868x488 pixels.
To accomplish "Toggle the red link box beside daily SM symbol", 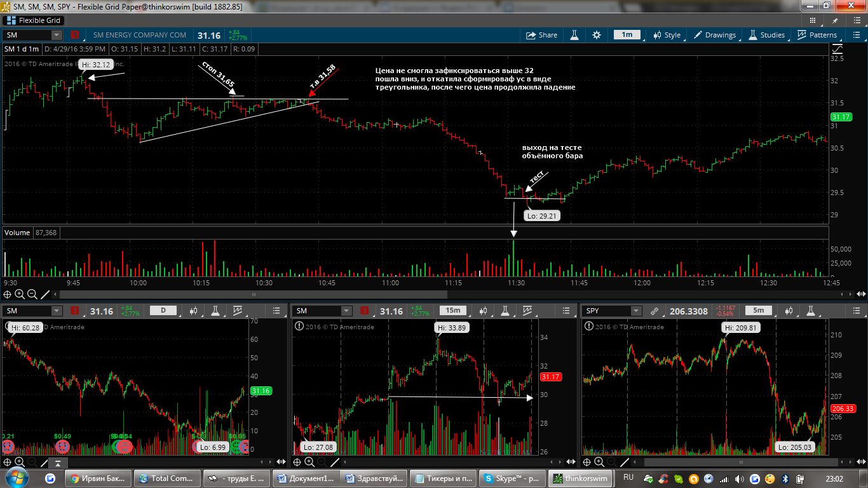I will [75, 311].
